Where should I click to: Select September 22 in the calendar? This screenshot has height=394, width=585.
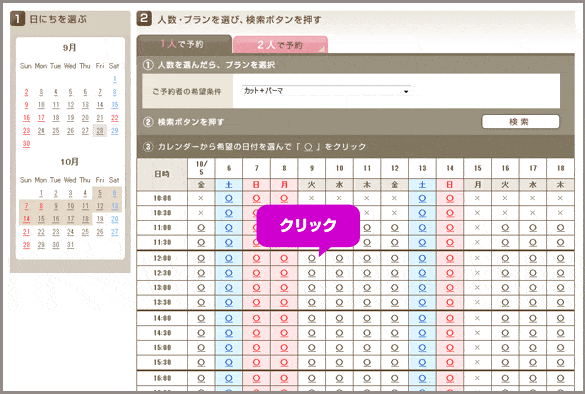point(115,118)
